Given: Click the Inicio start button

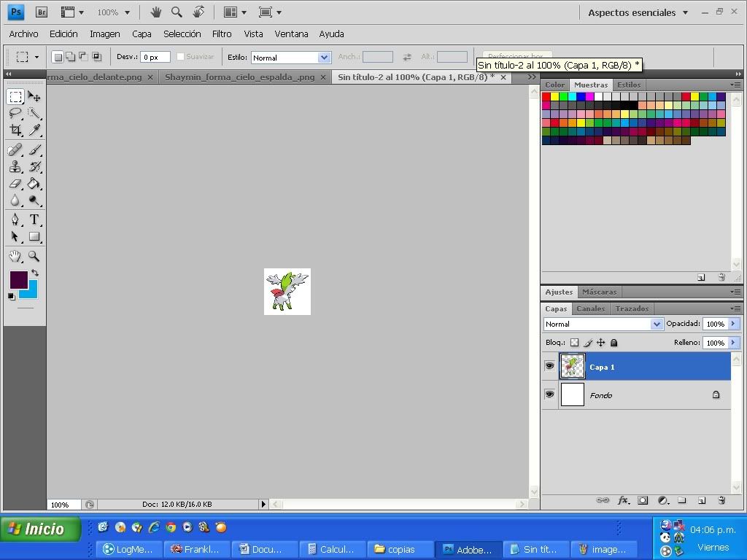Looking at the screenshot, I should pos(41,529).
